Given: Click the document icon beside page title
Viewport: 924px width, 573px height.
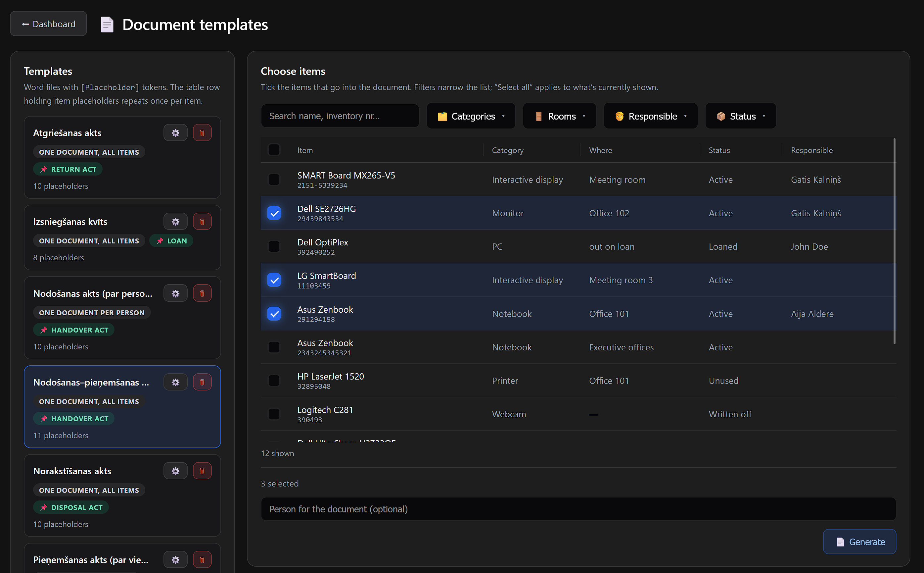Looking at the screenshot, I should (x=107, y=25).
